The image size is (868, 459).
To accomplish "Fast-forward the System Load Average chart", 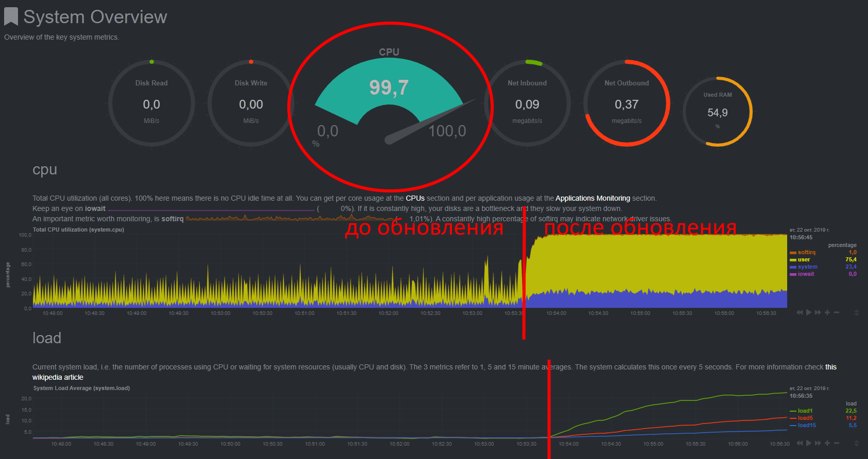I will tap(818, 443).
